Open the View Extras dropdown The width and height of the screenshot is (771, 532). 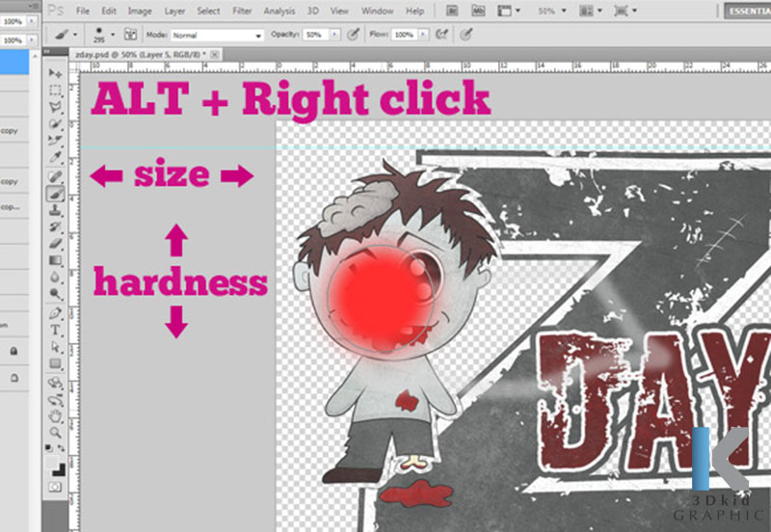509,11
